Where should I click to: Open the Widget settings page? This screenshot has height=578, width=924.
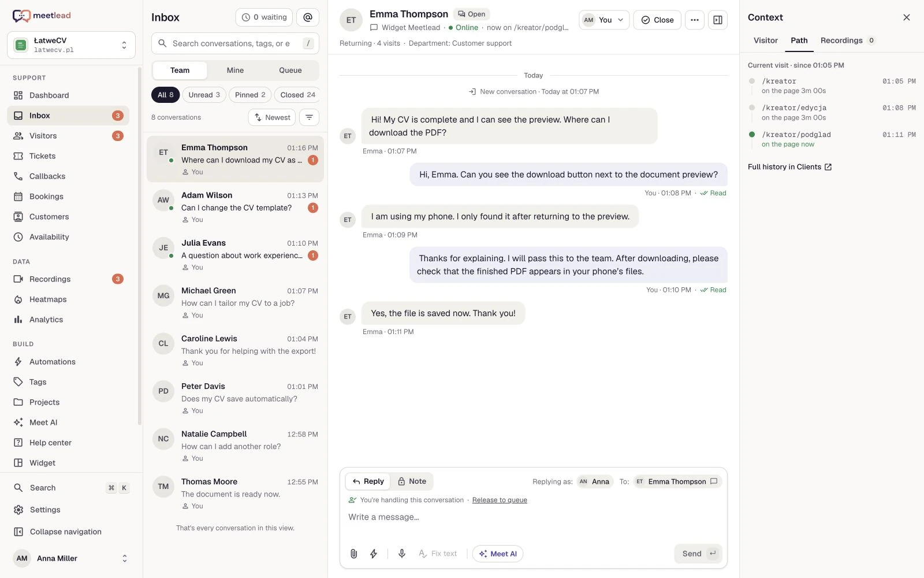coord(68,463)
